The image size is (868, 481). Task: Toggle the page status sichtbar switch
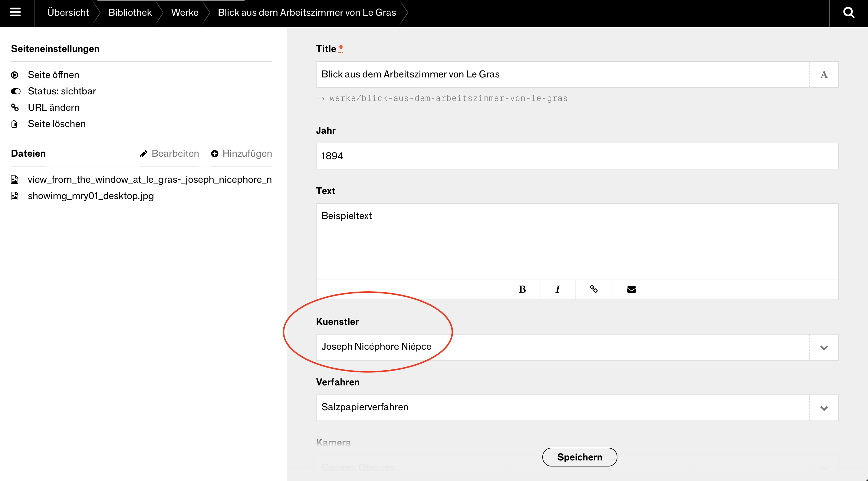click(15, 91)
